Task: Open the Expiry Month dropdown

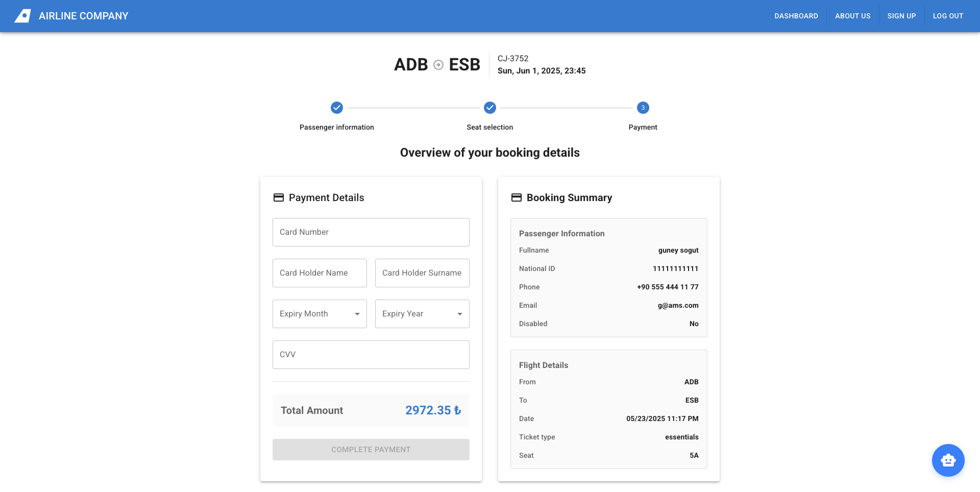Action: [320, 313]
